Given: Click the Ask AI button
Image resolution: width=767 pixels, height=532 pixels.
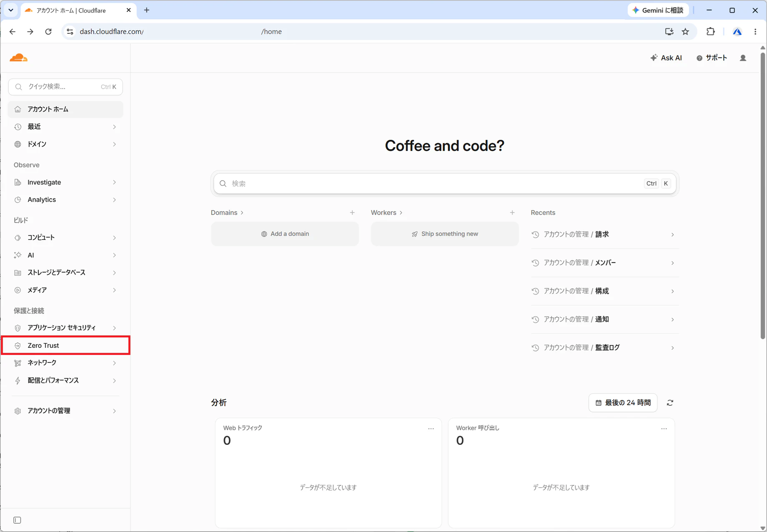Looking at the screenshot, I should (666, 58).
